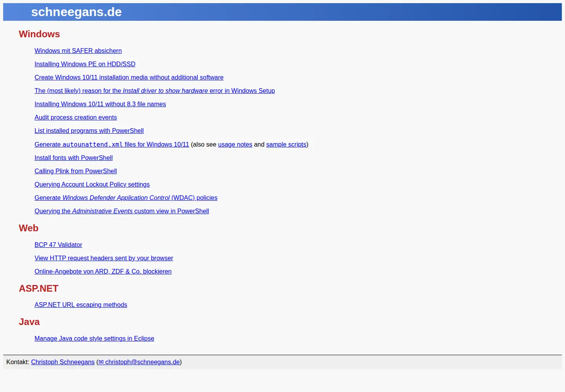Open 'Online-Angebote von ARD, ZDF & Co. blockieren'
This screenshot has width=565, height=392.
click(103, 271)
